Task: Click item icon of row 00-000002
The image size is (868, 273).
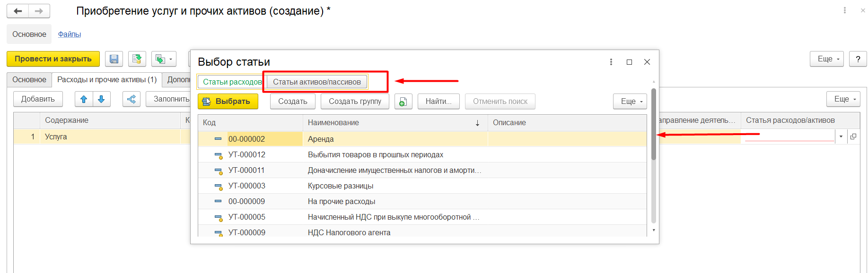Action: [x=218, y=139]
